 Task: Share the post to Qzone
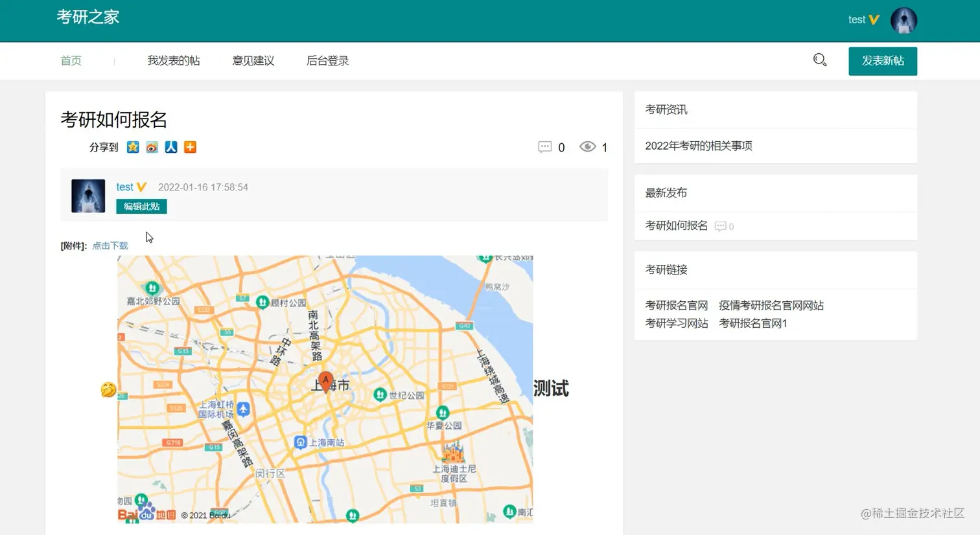coord(132,147)
